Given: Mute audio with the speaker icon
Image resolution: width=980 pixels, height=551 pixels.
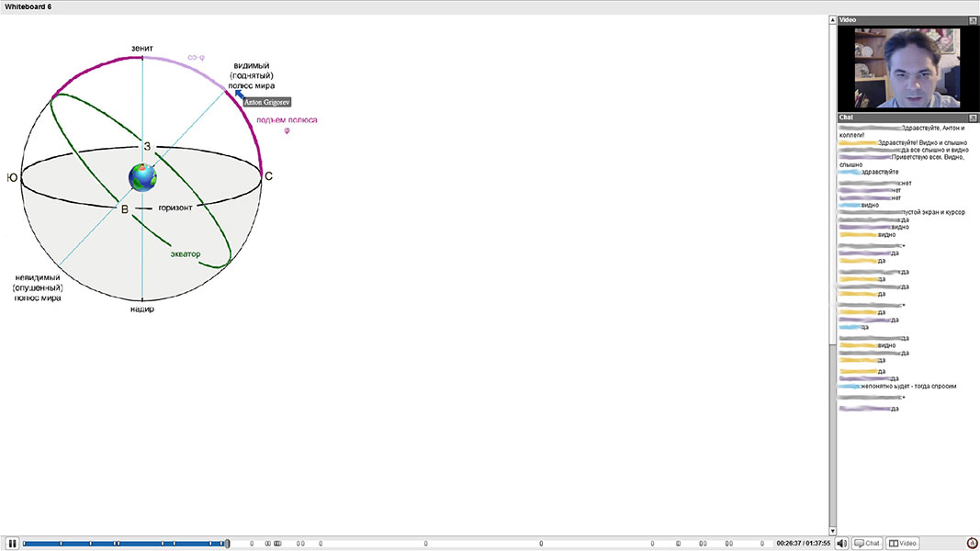Looking at the screenshot, I should click(x=842, y=544).
